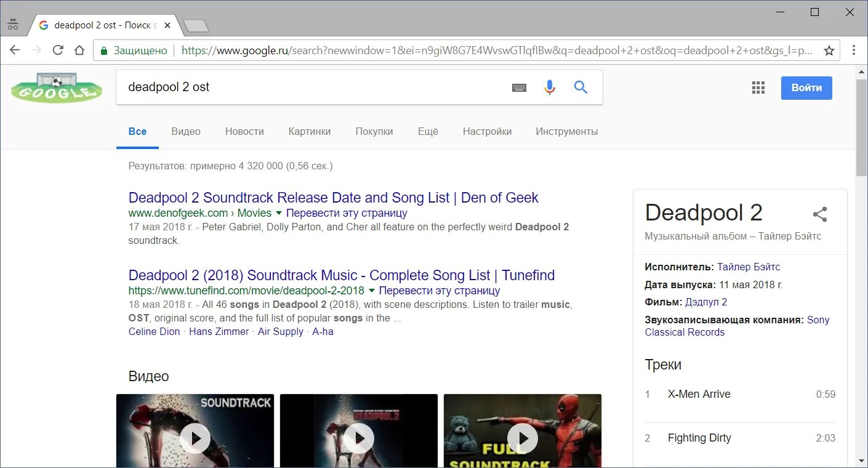This screenshot has height=468, width=868.
Task: Expand tunefind.com green dropdown arrow
Action: tap(371, 291)
